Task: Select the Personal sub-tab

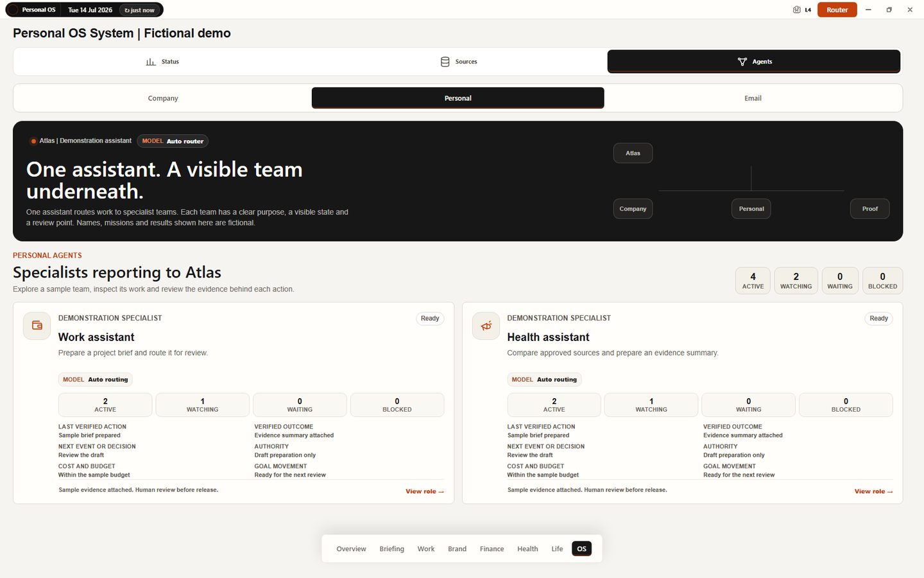Action: (458, 98)
